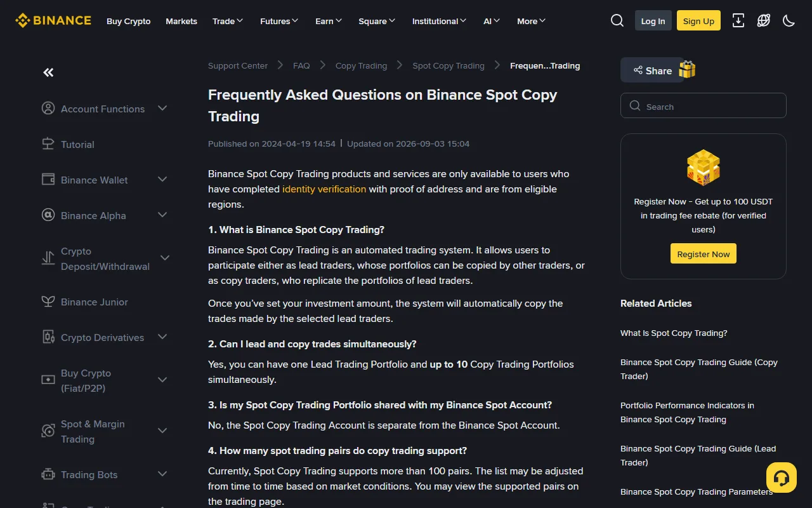812x508 pixels.
Task: Go to Spot Copy Trading breadcrumb
Action: tap(449, 65)
